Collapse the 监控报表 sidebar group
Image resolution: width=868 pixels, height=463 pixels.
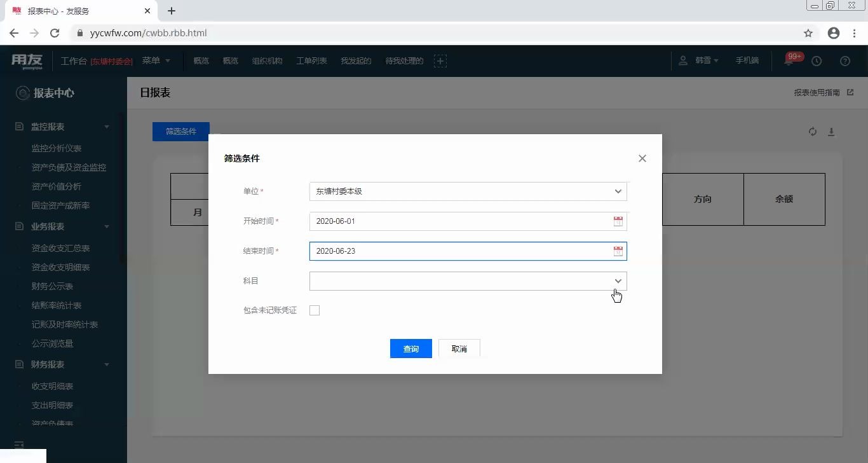107,127
